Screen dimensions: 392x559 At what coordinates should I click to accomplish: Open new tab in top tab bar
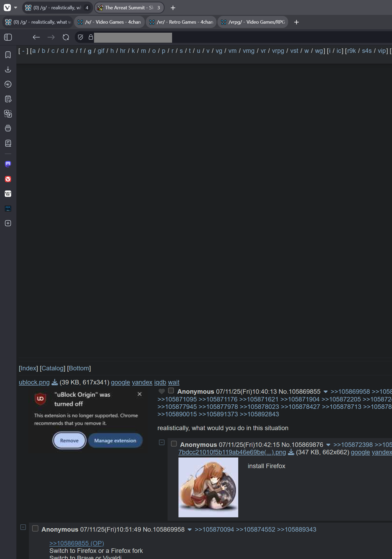coord(173,8)
